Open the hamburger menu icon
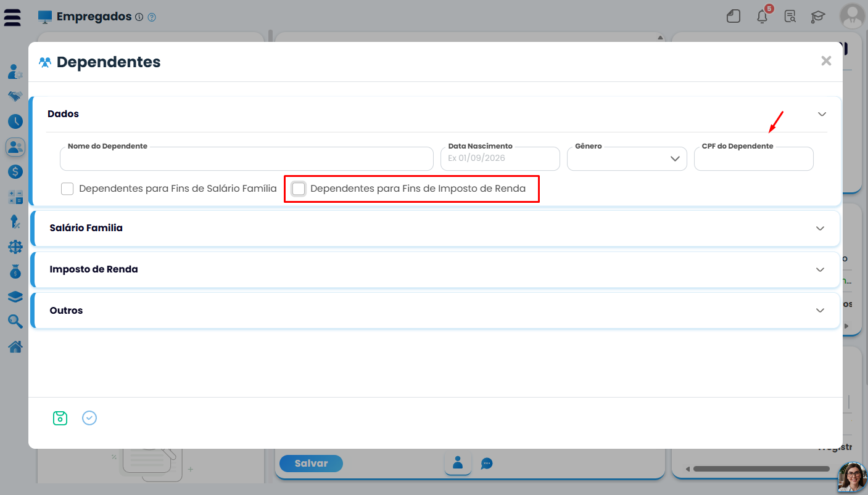Image resolution: width=868 pixels, height=495 pixels. 12,17
